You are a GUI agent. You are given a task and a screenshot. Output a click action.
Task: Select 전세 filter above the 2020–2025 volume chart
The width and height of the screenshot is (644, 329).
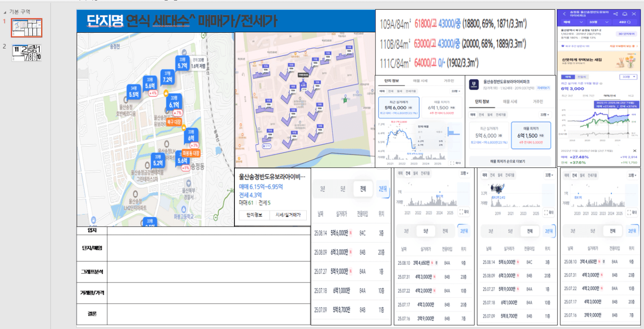[x=574, y=175]
